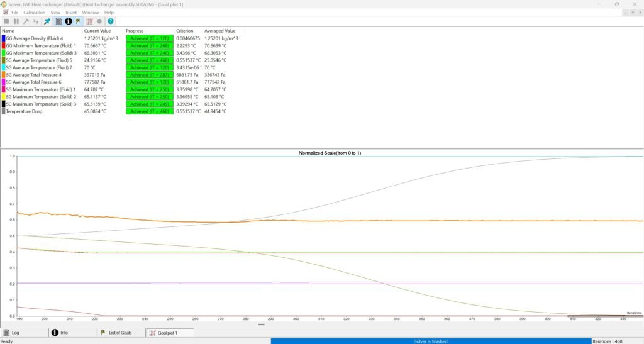This screenshot has width=644, height=344.
Task: Open the Window menu
Action: 91,12
